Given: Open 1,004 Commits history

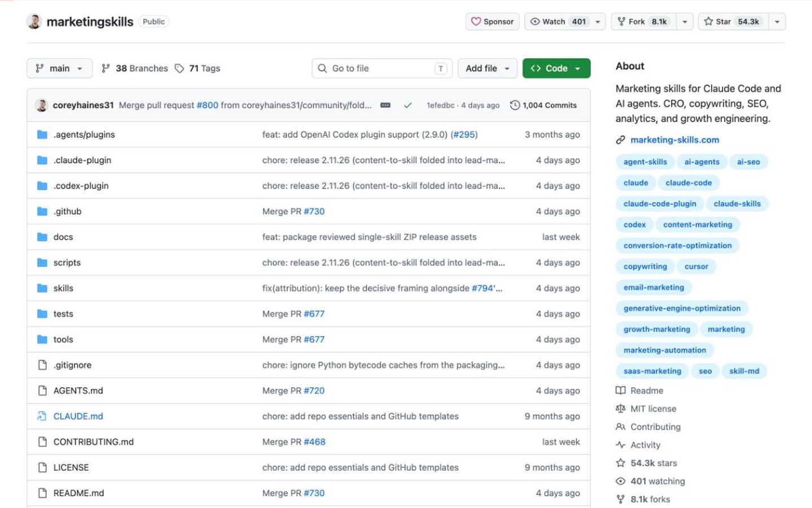Looking at the screenshot, I should [x=544, y=105].
